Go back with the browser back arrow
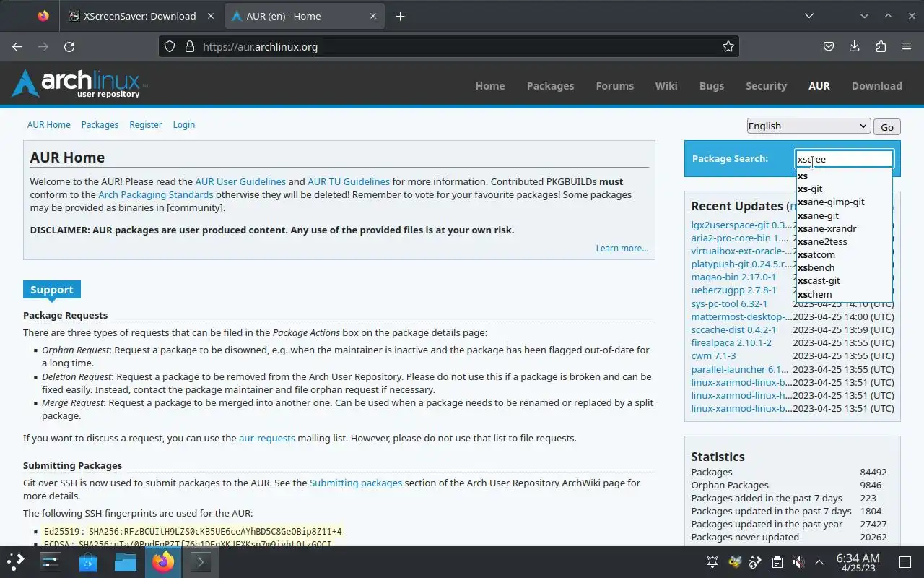924x578 pixels. tap(17, 46)
